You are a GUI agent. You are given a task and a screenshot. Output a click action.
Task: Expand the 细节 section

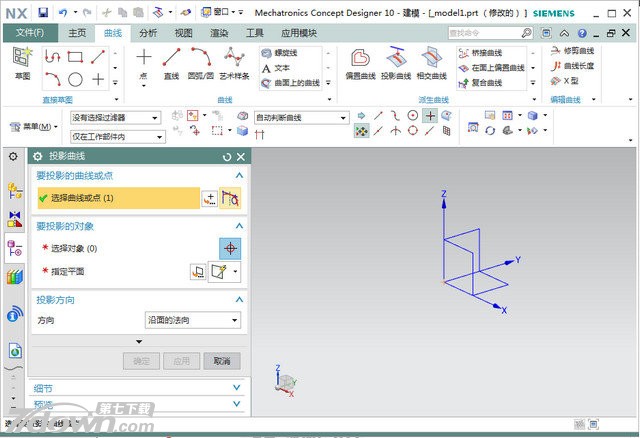pyautogui.click(x=237, y=387)
